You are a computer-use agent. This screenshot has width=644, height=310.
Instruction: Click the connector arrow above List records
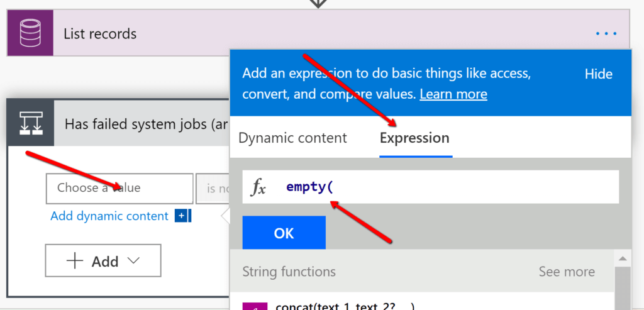coord(318,3)
